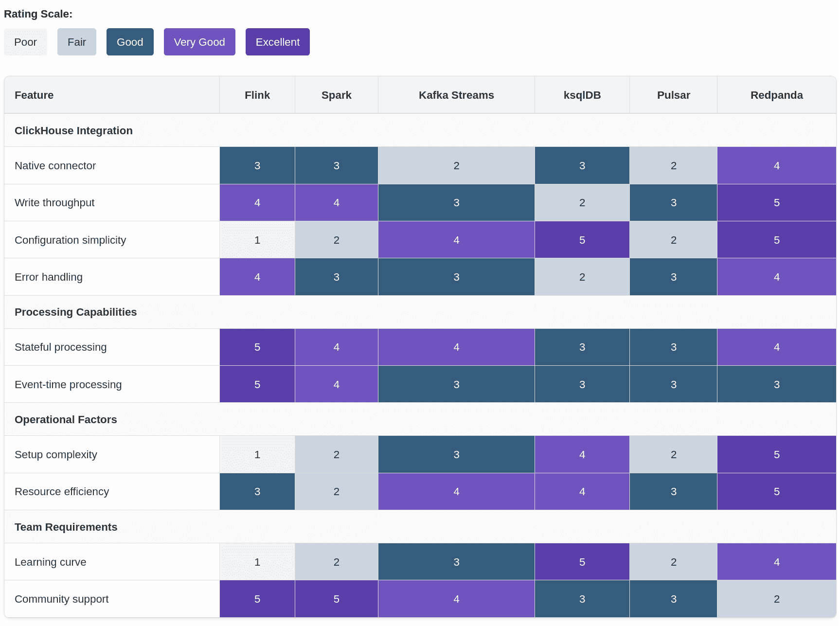
Task: Click the Redpanda column header
Action: pos(777,95)
